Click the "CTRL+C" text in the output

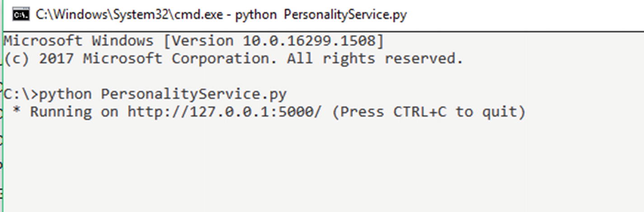pos(419,112)
